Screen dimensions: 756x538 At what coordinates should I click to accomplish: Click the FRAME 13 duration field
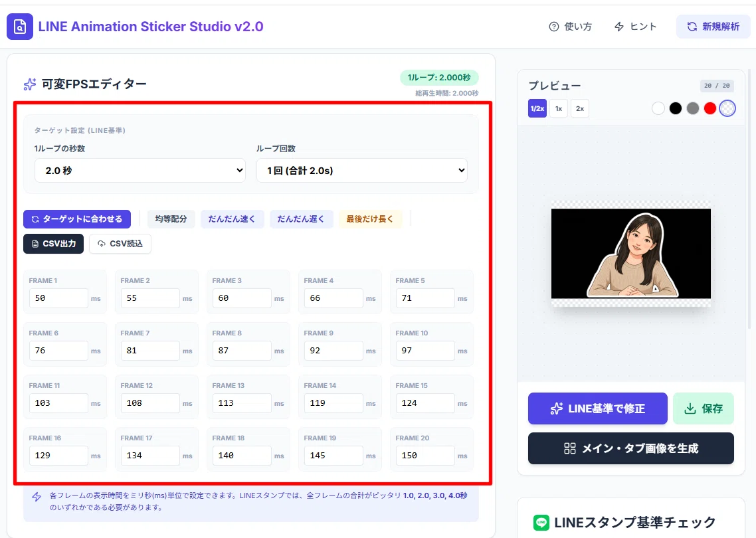[x=242, y=403]
